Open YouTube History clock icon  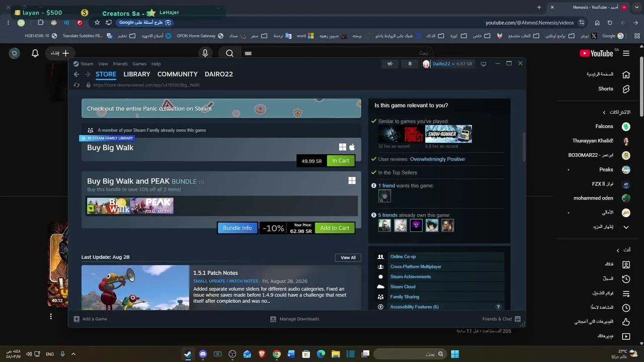click(626, 279)
